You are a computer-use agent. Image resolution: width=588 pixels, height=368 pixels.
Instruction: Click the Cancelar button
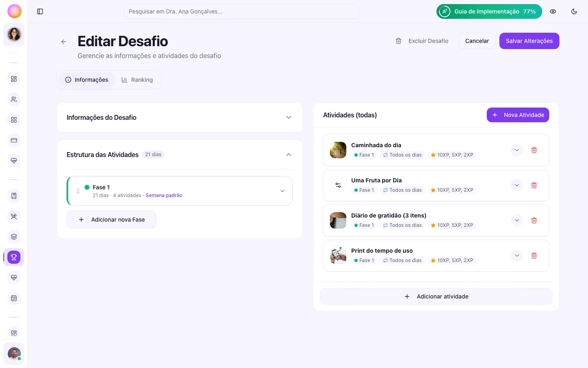pyautogui.click(x=477, y=41)
